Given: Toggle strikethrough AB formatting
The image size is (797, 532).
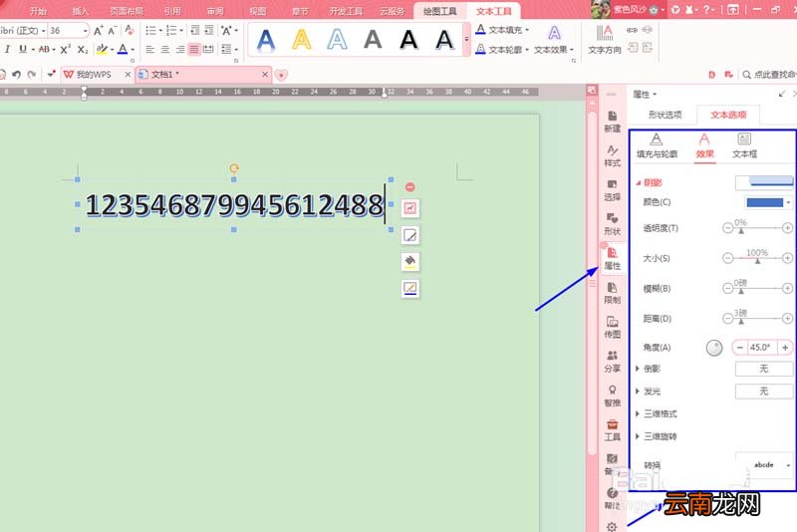Looking at the screenshot, I should tap(44, 49).
